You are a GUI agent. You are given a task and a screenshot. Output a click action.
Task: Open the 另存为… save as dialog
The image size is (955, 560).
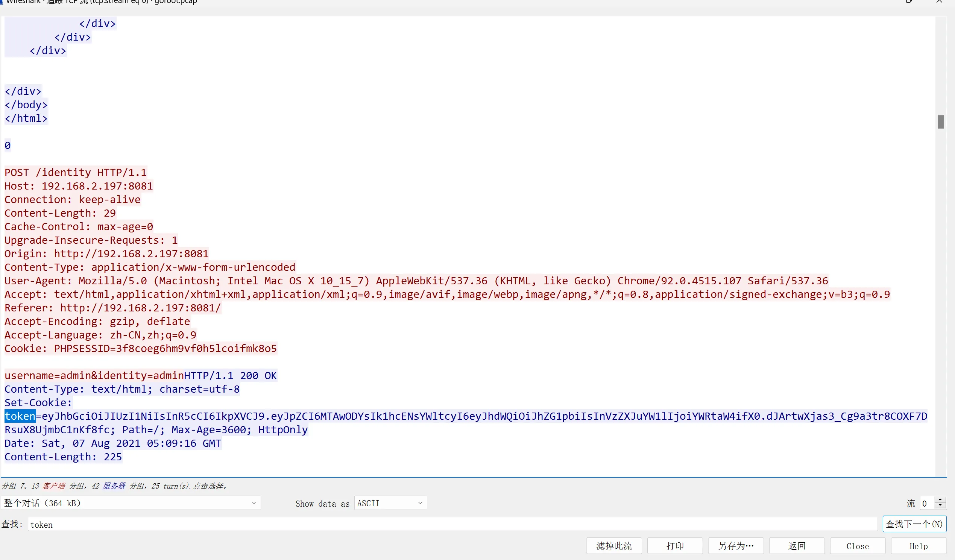[736, 546]
